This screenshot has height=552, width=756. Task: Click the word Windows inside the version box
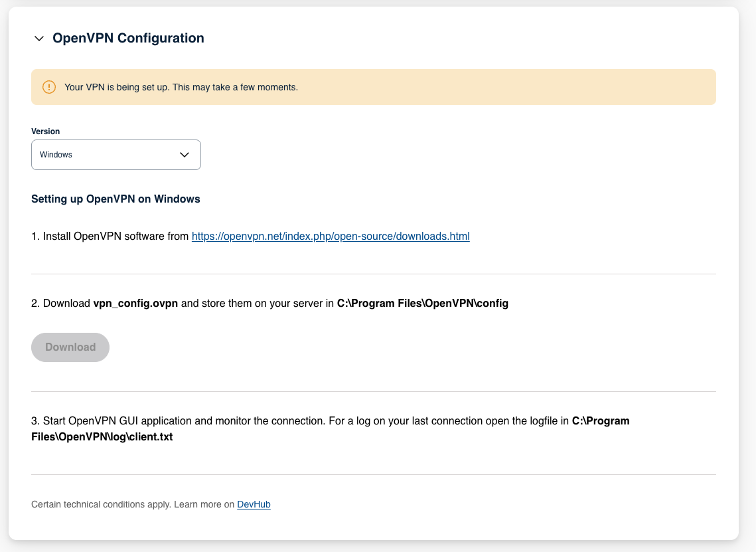(x=56, y=155)
